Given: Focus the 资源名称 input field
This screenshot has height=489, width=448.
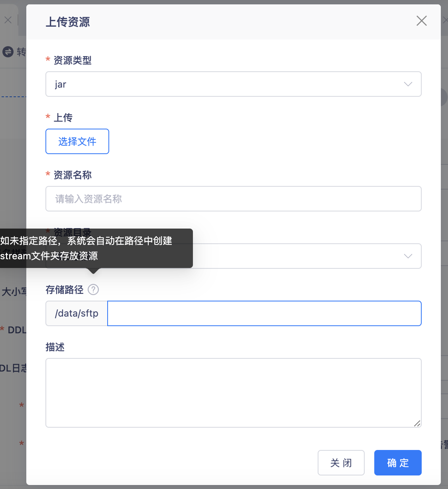Looking at the screenshot, I should [x=233, y=199].
